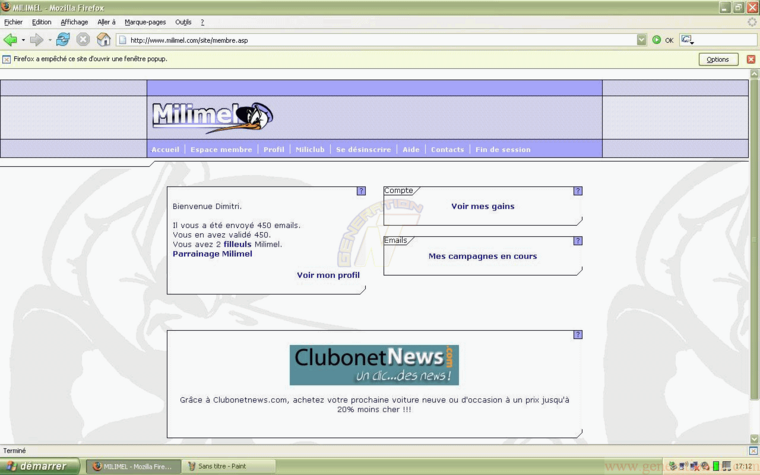Open the Contacts navigation link

tap(447, 149)
